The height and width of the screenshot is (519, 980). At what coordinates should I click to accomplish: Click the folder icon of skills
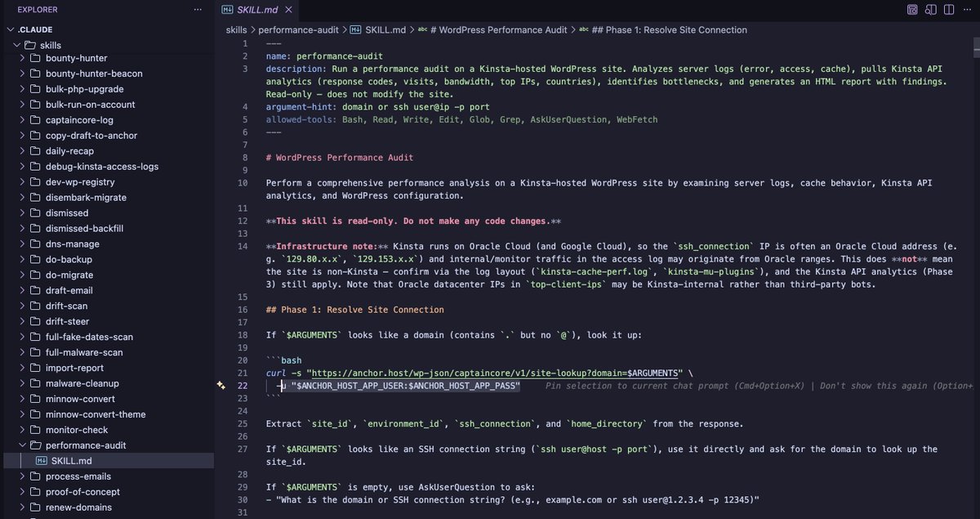[30, 45]
